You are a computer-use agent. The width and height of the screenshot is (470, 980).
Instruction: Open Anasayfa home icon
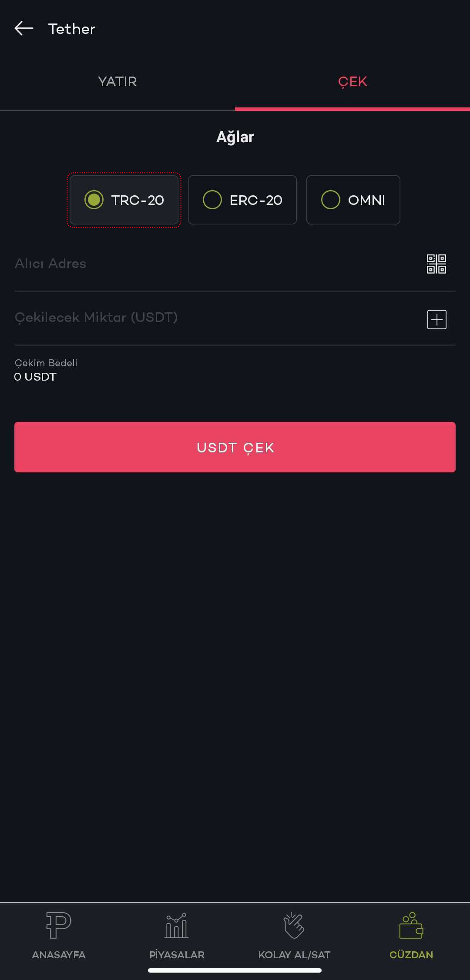59,925
